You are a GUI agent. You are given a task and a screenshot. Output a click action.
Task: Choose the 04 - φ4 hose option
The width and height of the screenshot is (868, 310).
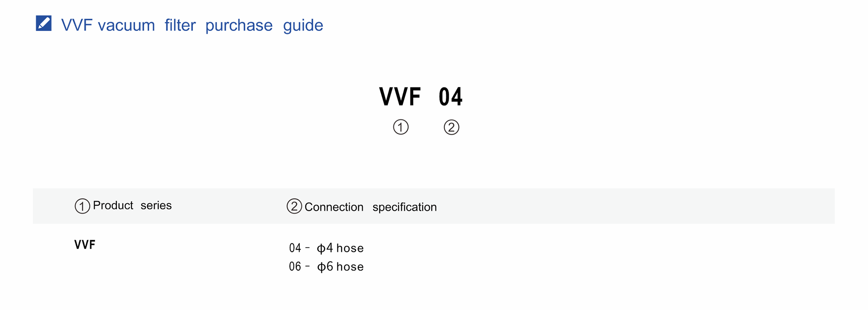(326, 248)
